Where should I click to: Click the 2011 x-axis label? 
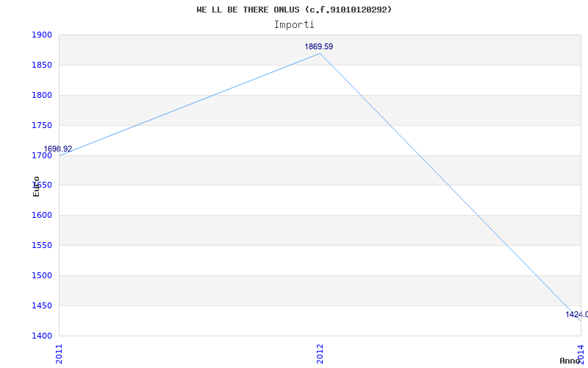[x=60, y=354]
